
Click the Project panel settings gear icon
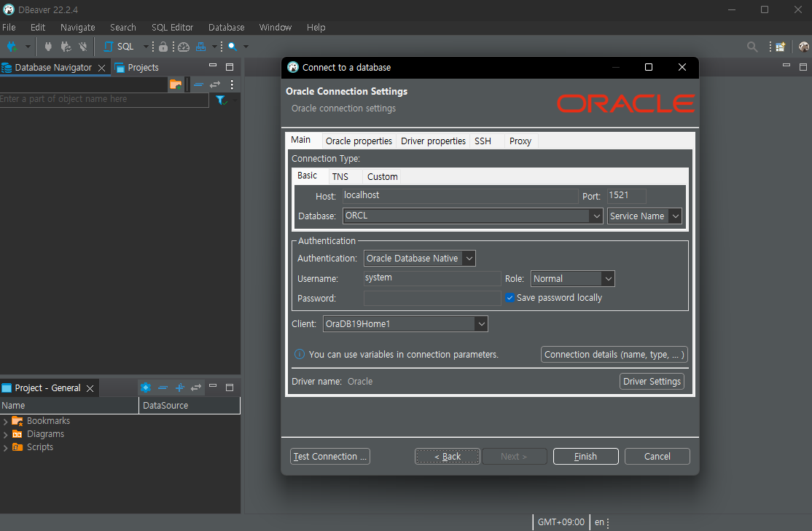point(146,388)
